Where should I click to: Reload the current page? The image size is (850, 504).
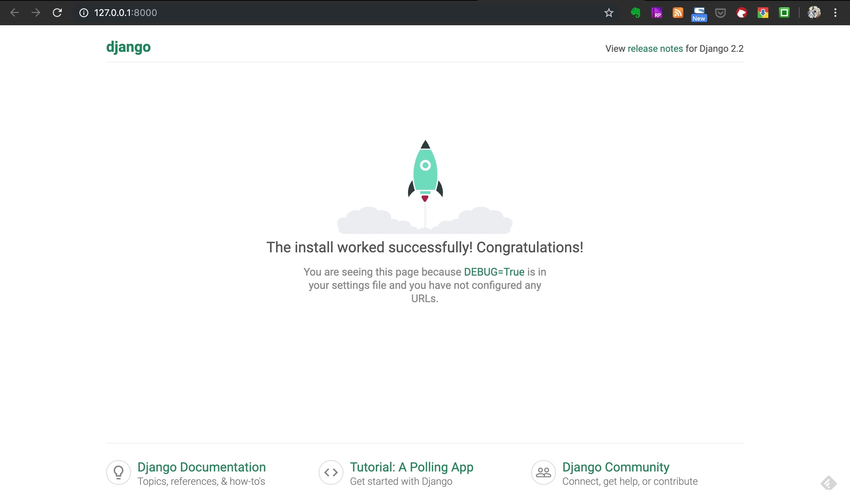[x=57, y=13]
